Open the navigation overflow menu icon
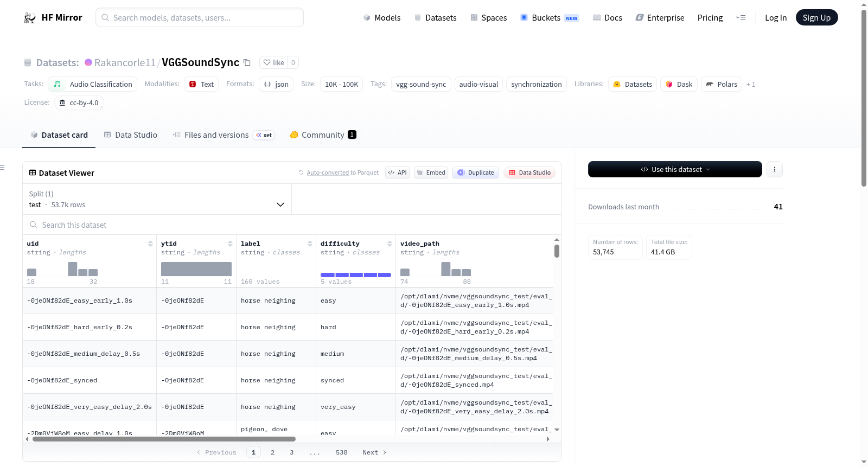The height and width of the screenshot is (467, 868). tap(741, 17)
